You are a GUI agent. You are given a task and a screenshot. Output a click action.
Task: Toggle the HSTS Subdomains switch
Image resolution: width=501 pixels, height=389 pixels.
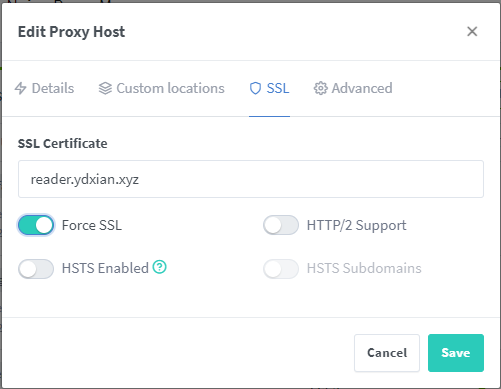click(281, 269)
